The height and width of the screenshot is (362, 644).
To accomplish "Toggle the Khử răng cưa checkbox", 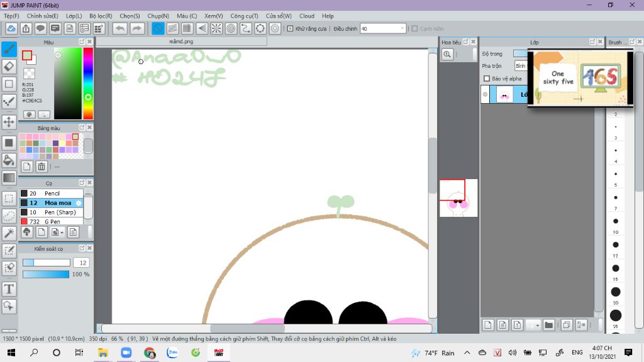I will [290, 29].
